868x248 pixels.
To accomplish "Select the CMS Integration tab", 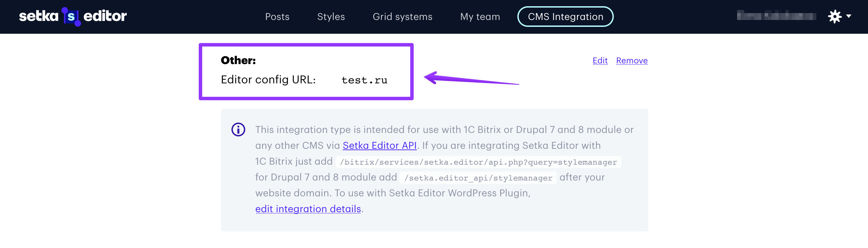I will (x=565, y=17).
